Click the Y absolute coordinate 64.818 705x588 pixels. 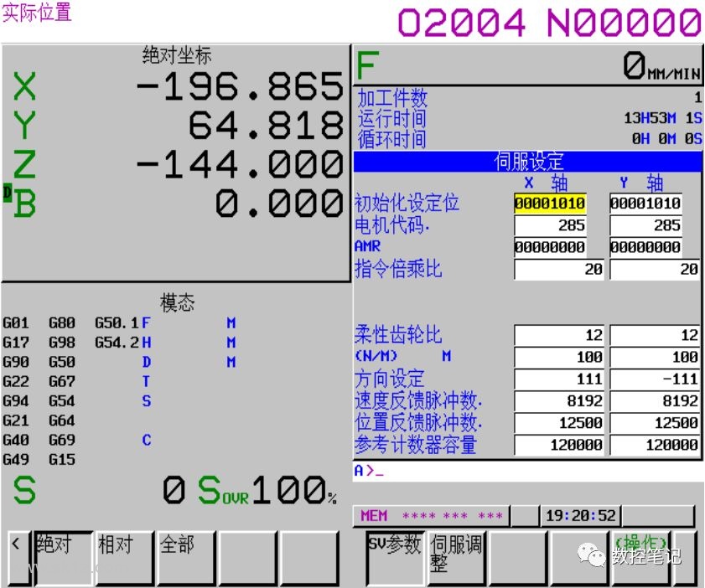click(267, 126)
